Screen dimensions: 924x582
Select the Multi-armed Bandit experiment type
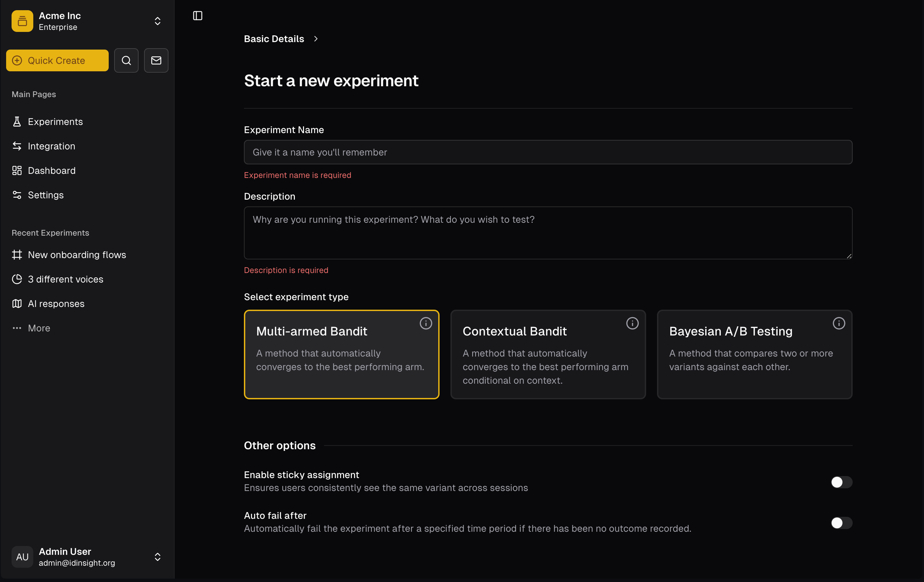[341, 354]
